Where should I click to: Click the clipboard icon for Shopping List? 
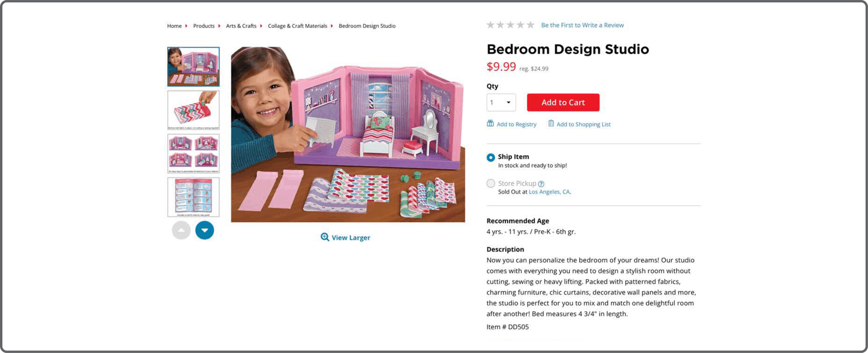point(551,123)
